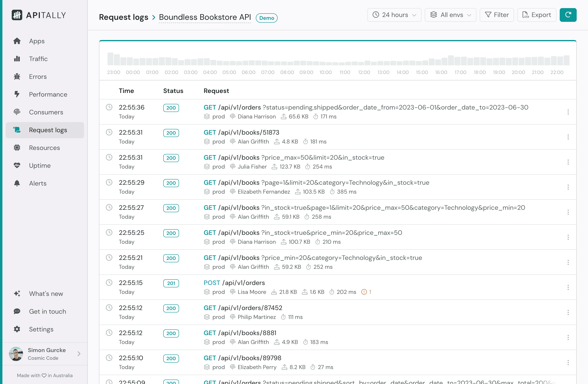Open the Filter options
Viewport: 588px width, 384px height.
tap(497, 15)
